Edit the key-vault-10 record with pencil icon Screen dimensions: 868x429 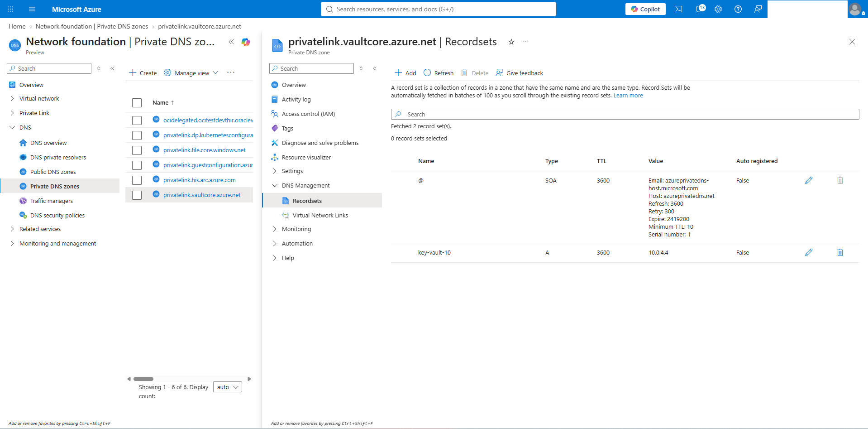[809, 252]
